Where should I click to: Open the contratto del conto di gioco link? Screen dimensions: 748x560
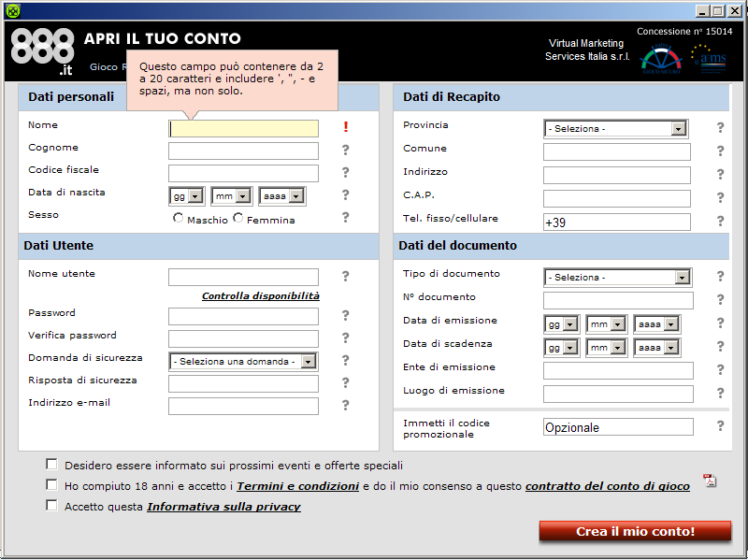point(607,486)
